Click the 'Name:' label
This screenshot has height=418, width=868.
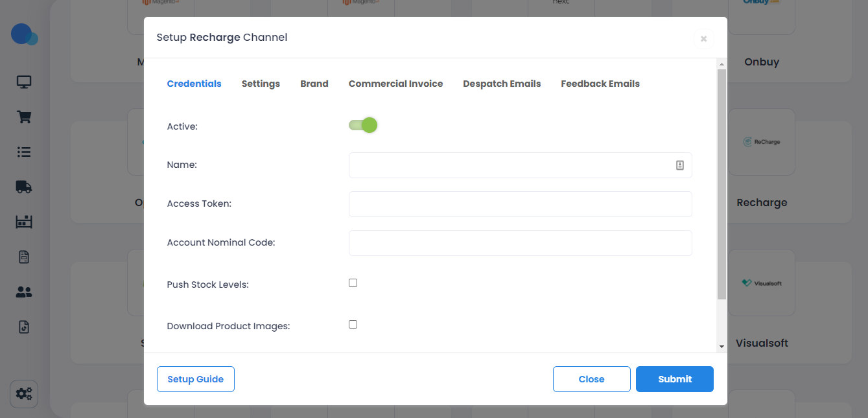tap(182, 165)
